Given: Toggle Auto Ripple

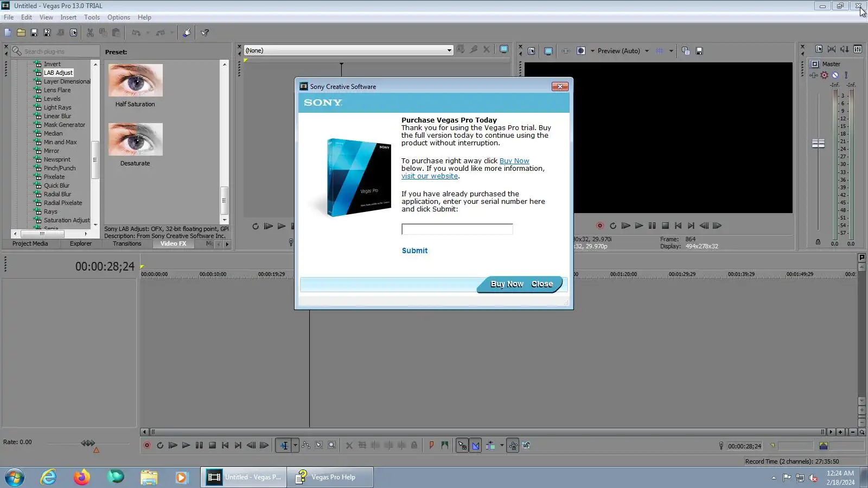Looking at the screenshot, I should click(490, 445).
